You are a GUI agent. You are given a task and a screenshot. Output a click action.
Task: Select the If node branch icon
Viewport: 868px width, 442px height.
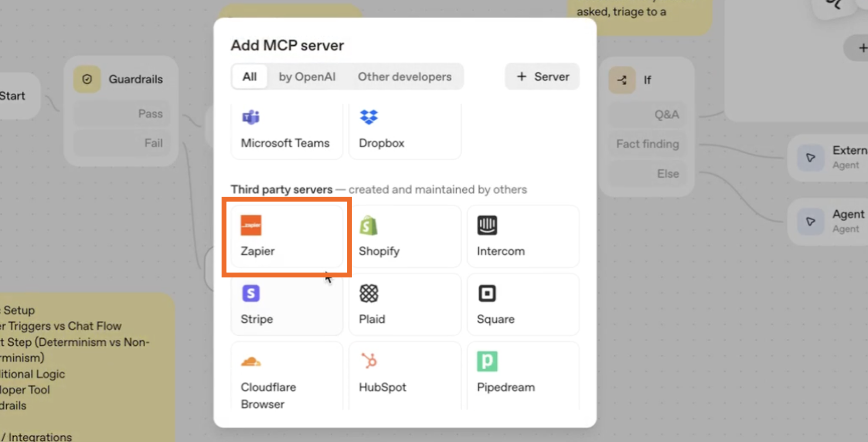click(x=622, y=80)
